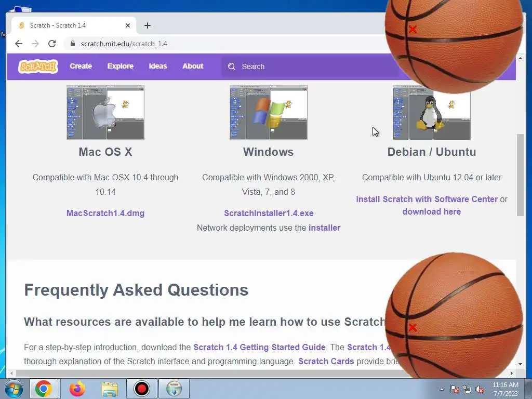Open the Explore menu item
532x399 pixels.
121,66
